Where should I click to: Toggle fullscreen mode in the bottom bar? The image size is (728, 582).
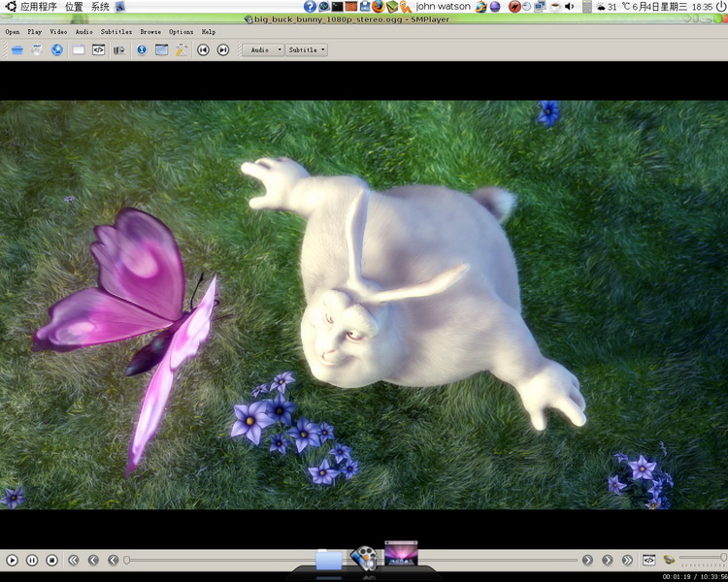click(648, 560)
